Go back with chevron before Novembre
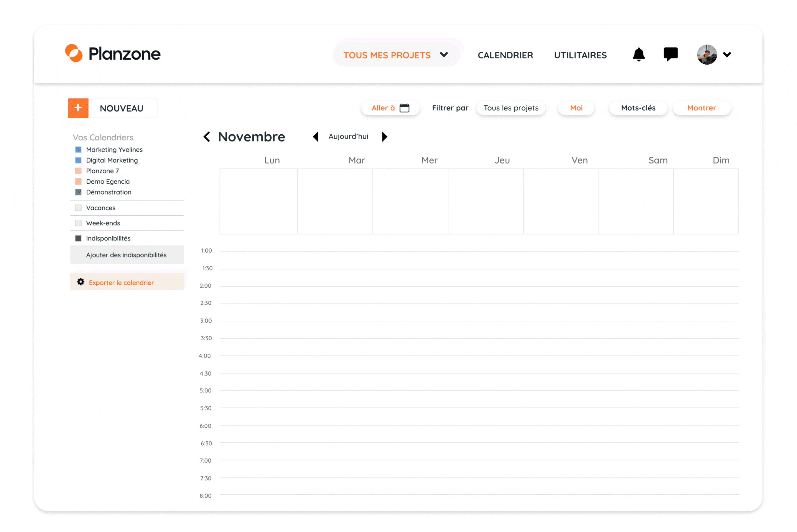Image resolution: width=797 pixels, height=532 pixels. (207, 137)
